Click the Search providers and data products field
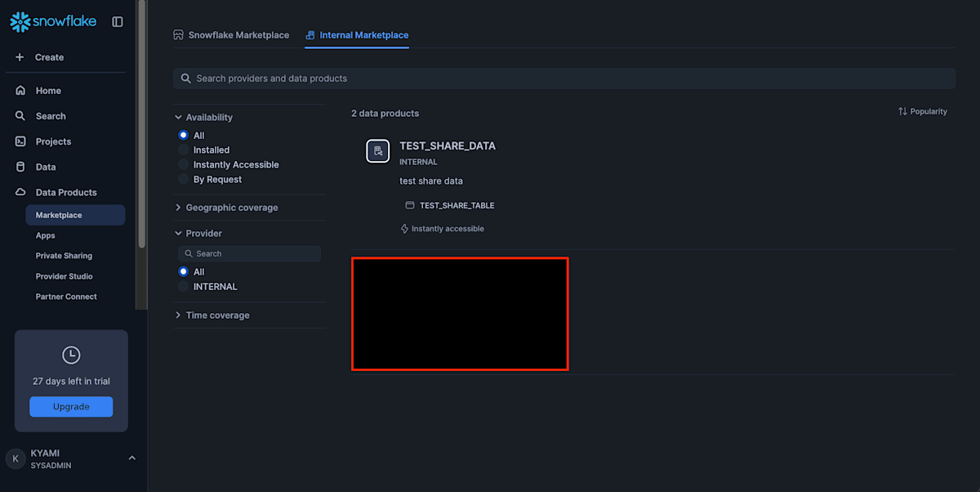Screen dimensions: 980x492 click(563, 78)
